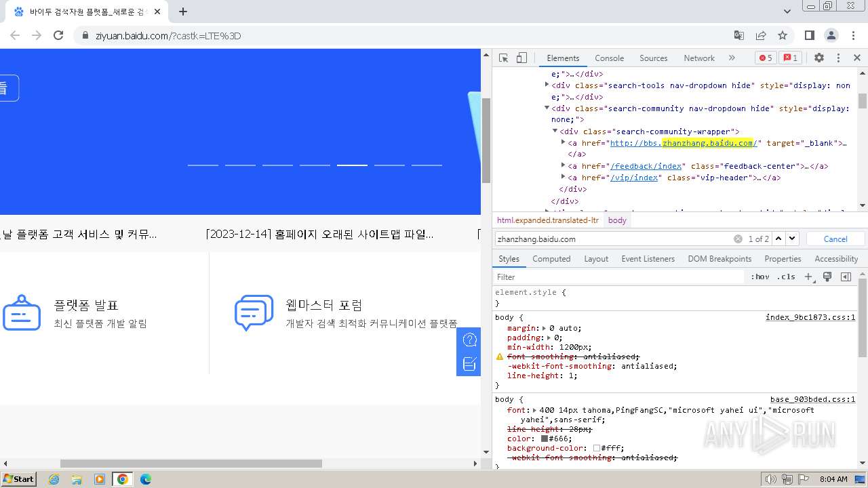Screen dimensions: 868x488
Task: Show more DevTools tabs
Action: 732,58
